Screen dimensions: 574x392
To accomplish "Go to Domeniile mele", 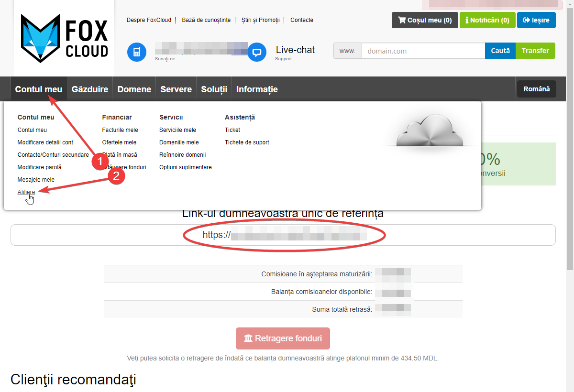I will [179, 142].
